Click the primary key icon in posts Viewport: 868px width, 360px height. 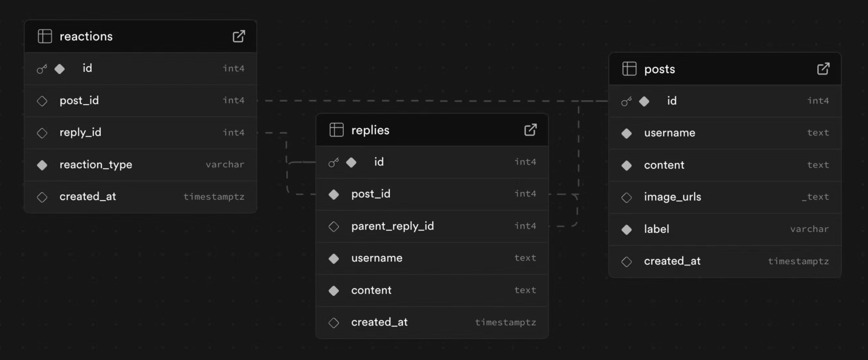click(626, 101)
